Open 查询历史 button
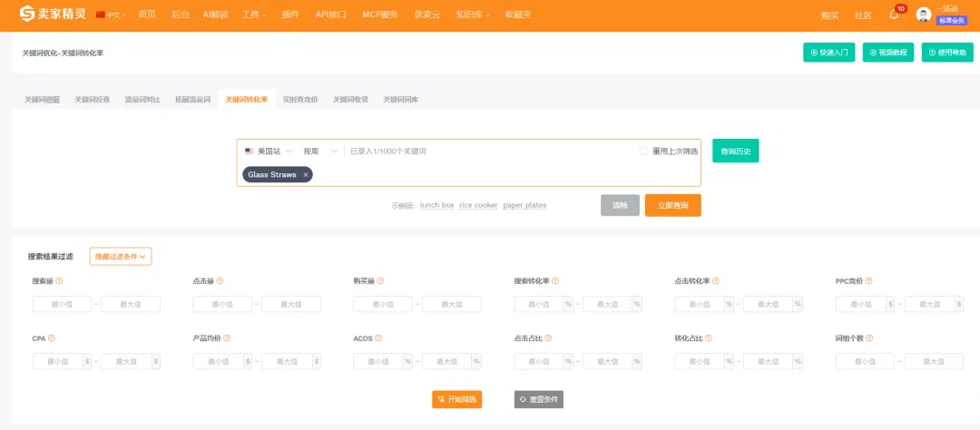Viewport: 980px width, 430px height. tap(736, 151)
